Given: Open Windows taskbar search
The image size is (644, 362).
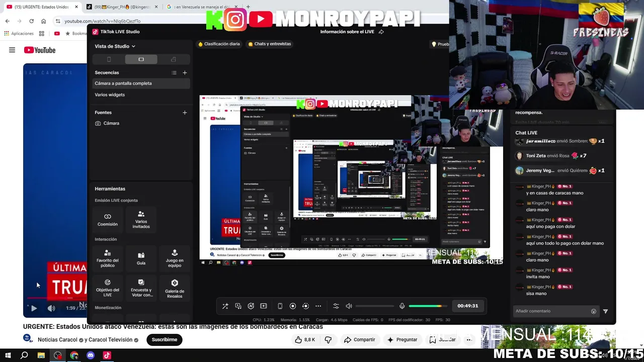Looking at the screenshot, I should tap(24, 355).
